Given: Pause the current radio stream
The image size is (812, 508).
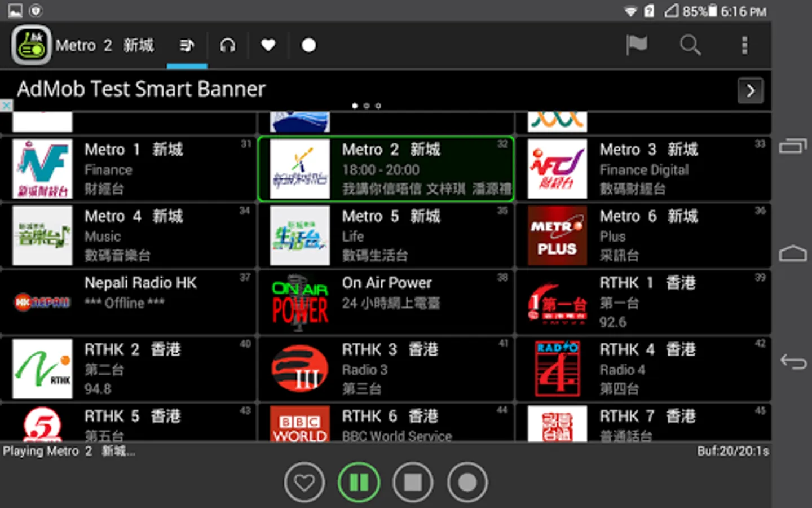Looking at the screenshot, I should [x=359, y=483].
